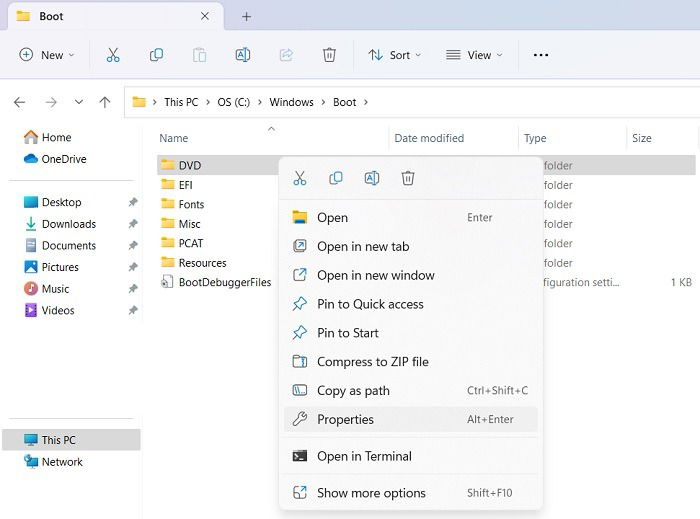This screenshot has width=700, height=519.
Task: Select Properties from the context menu
Action: 345,419
